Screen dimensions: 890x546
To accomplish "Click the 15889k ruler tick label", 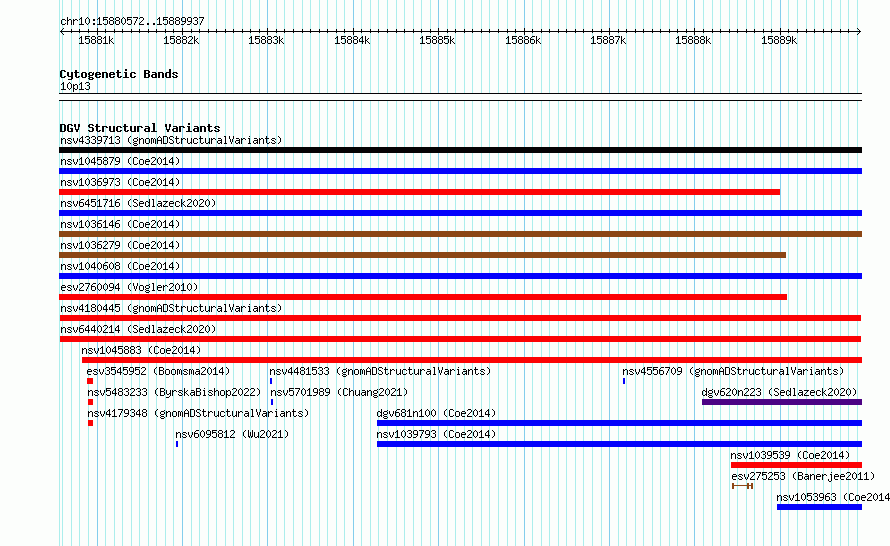I will (779, 40).
